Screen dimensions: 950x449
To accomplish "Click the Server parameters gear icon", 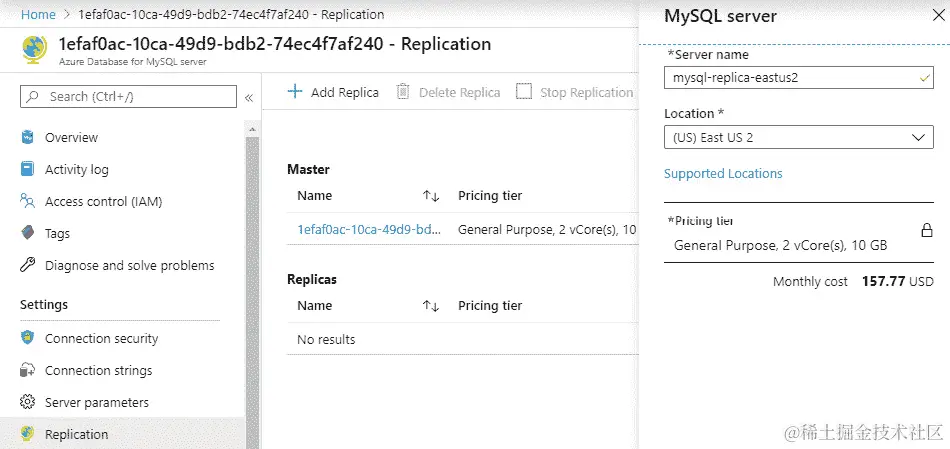I will pos(27,402).
